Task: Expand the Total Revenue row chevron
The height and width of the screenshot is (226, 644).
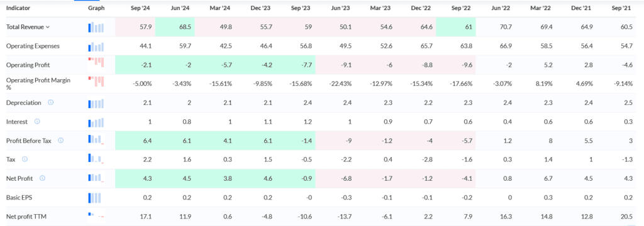Action: 48,27
